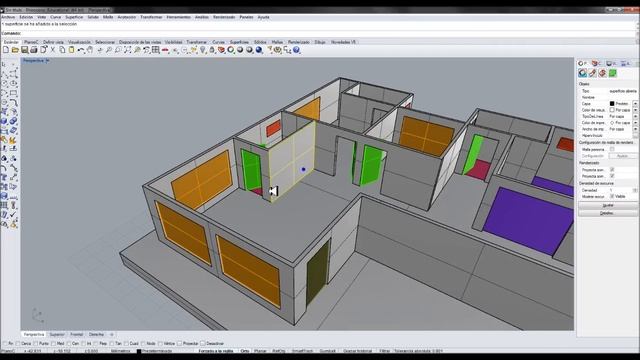
Task: Click the red car icon in the toolbar
Action: click(165, 50)
